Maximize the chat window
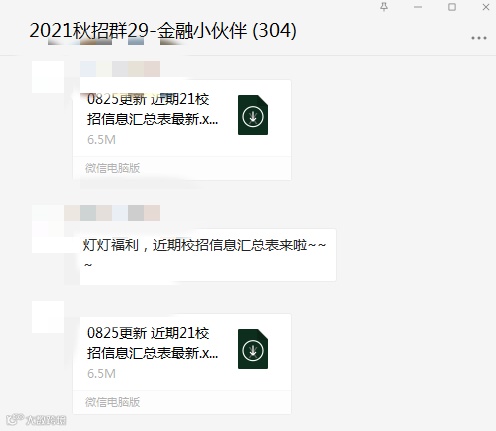This screenshot has height=431, width=496. [x=452, y=7]
